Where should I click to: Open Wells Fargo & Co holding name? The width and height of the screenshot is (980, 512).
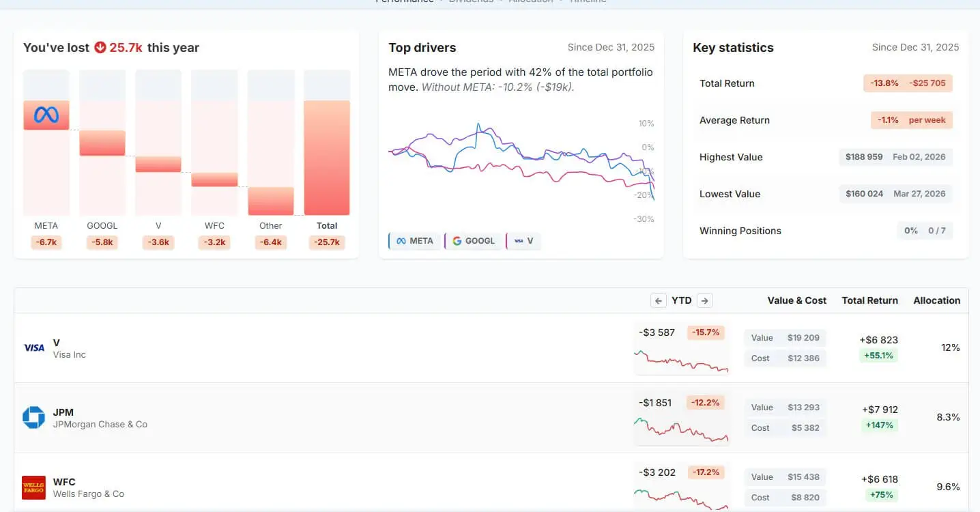click(x=89, y=494)
